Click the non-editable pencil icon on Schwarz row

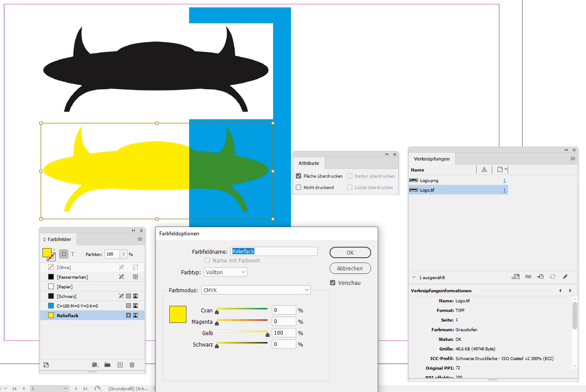coord(122,296)
